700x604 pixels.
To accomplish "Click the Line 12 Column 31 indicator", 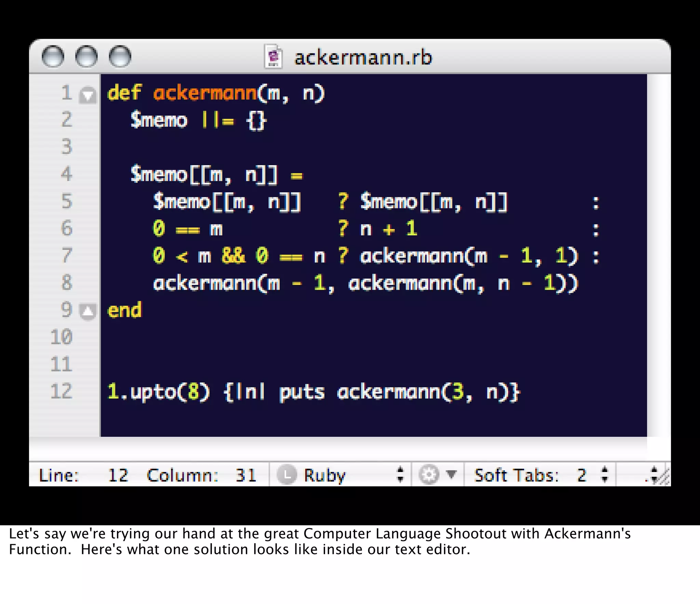I will click(x=148, y=475).
